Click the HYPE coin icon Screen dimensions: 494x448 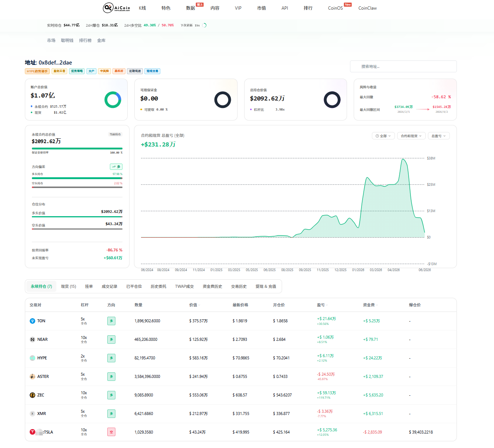point(32,358)
